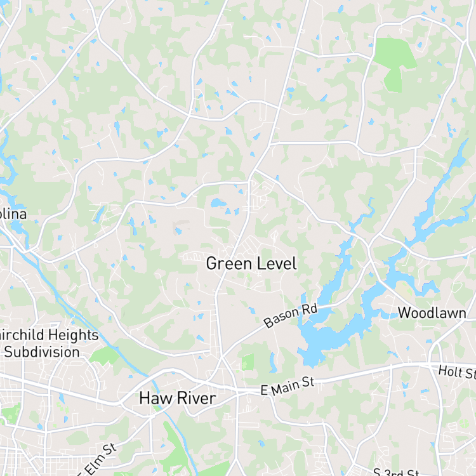
Task: Select the Haw River place label
Action: 178,398
